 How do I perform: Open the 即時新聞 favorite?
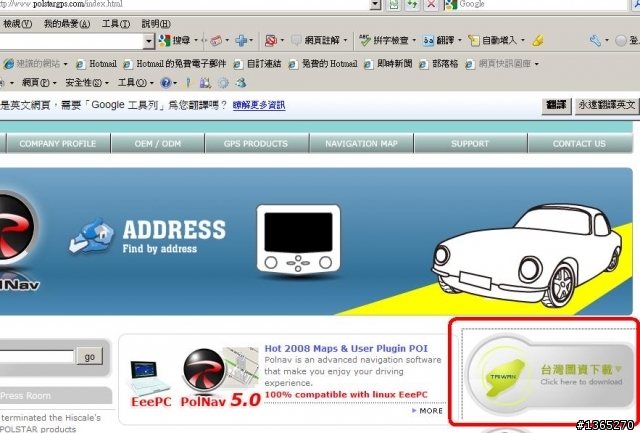388,64
